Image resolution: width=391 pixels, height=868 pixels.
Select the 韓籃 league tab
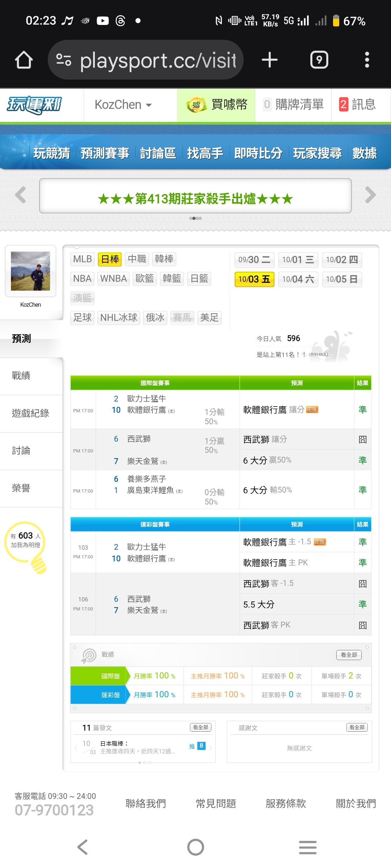click(x=172, y=278)
